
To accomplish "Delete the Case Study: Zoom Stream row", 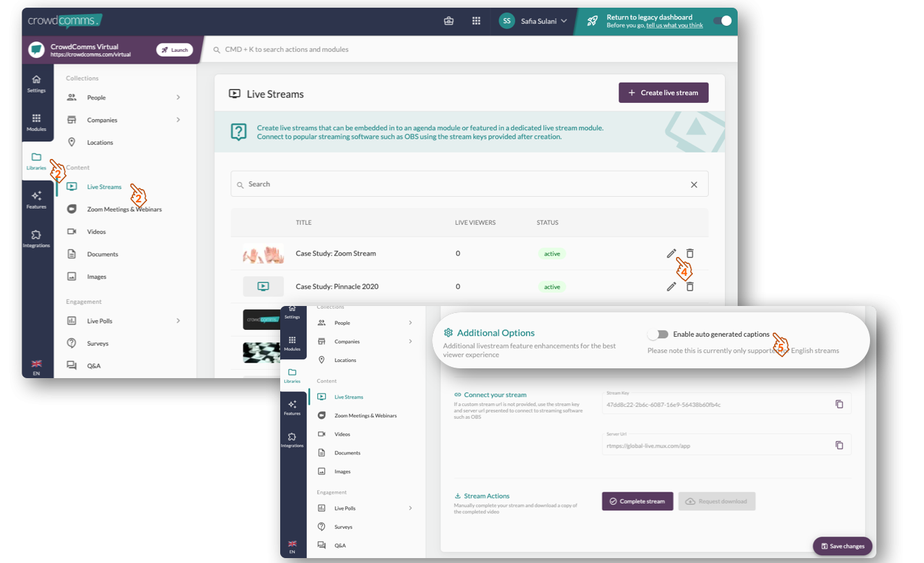I will pos(690,253).
